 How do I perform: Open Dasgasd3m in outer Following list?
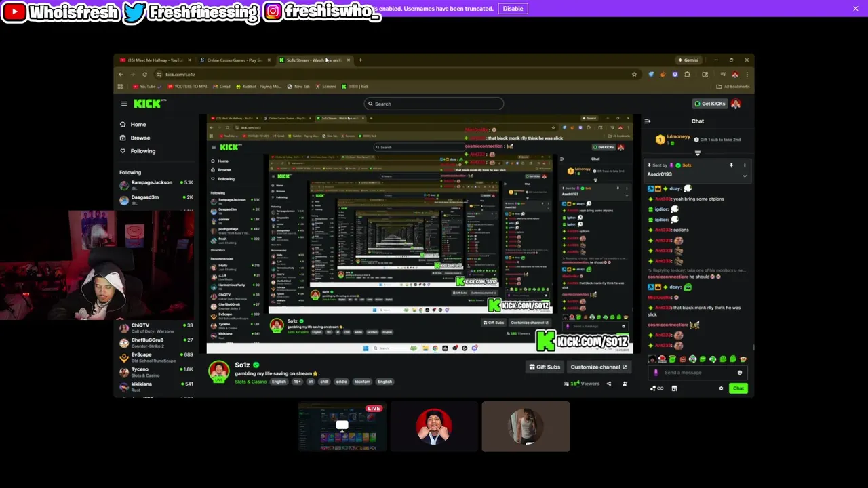point(156,199)
